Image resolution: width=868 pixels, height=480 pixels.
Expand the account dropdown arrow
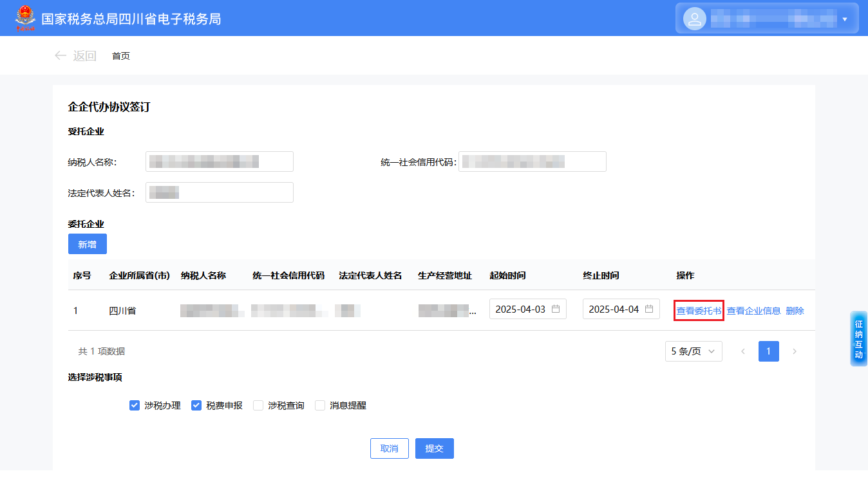click(x=845, y=19)
